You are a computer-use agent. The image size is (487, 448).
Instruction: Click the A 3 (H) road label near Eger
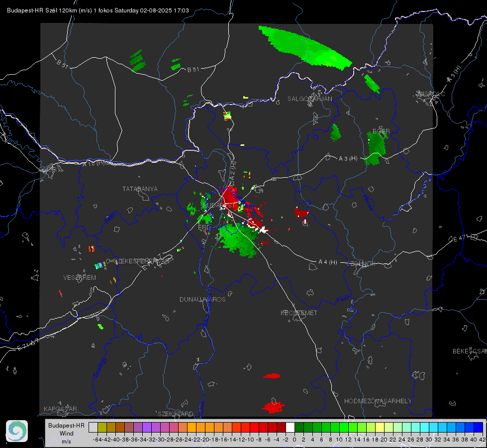348,159
